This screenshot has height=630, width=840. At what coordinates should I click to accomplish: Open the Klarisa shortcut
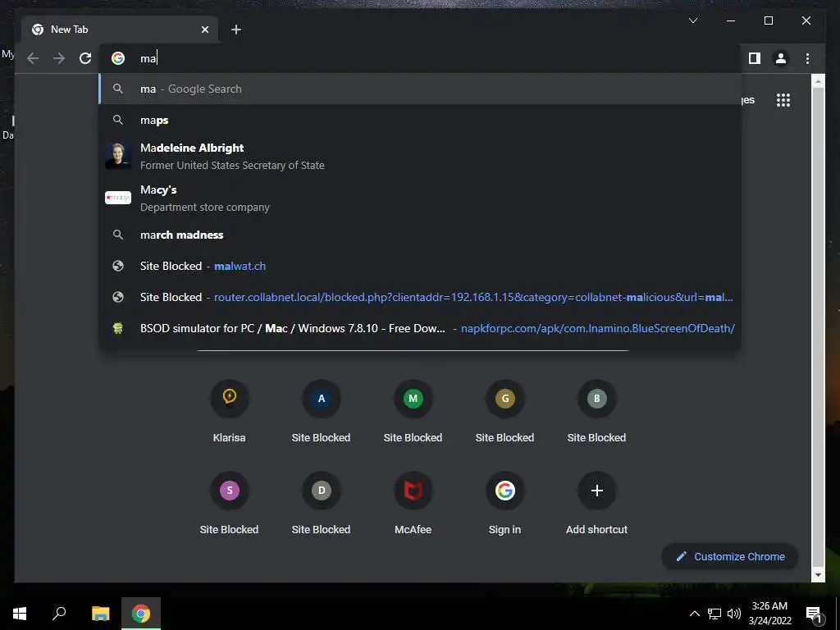coord(230,412)
